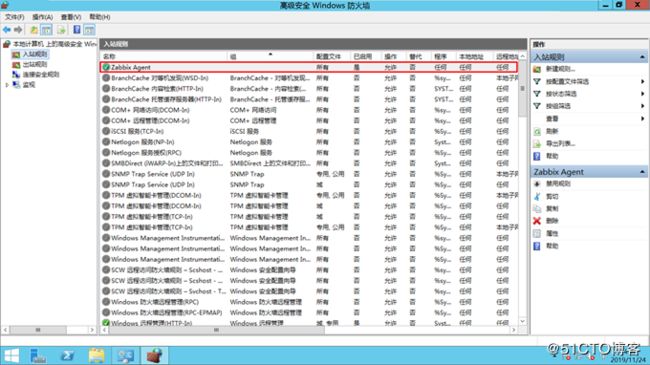Sort by the 本地地址 column header
Viewport: 650px width, 365px height.
474,56
